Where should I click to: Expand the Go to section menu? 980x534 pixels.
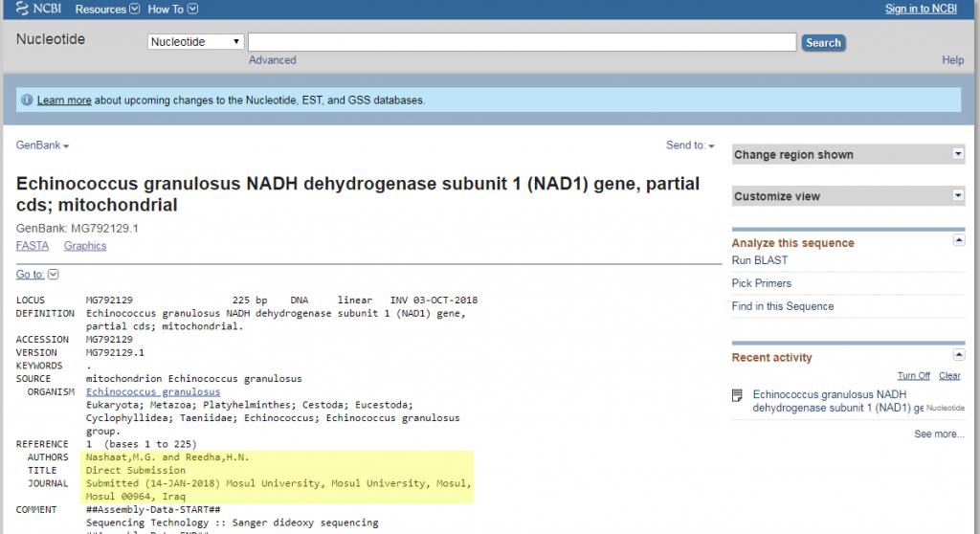click(x=37, y=275)
